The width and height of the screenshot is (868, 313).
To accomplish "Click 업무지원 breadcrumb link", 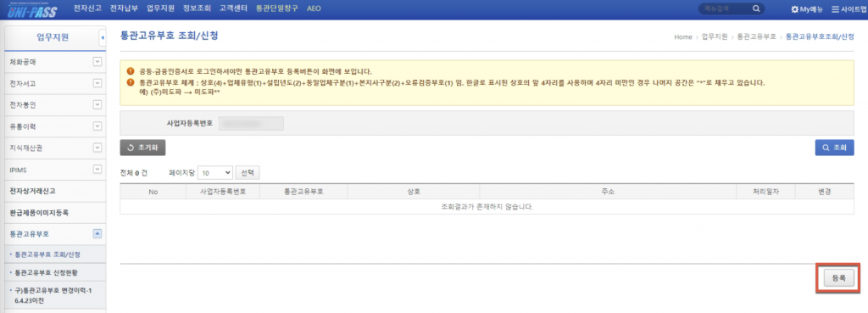I will (714, 37).
